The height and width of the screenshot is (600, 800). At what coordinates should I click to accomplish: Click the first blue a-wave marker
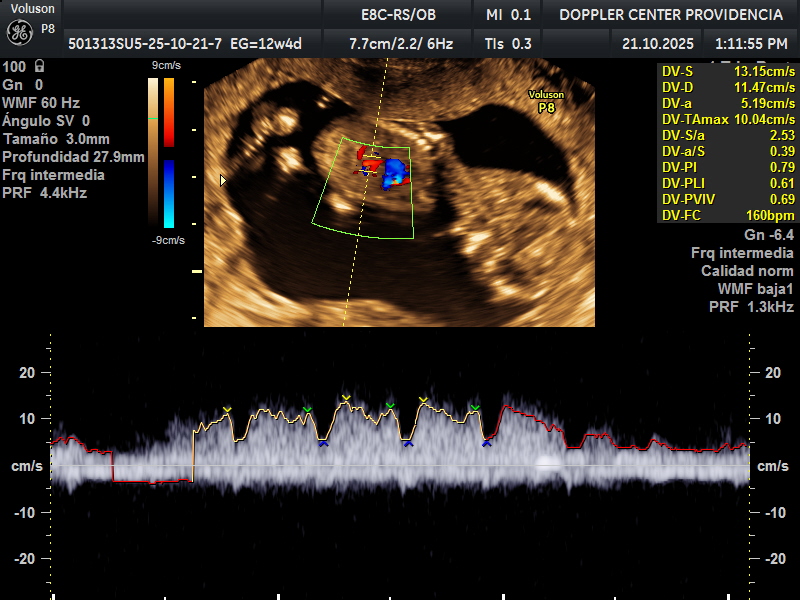pos(323,443)
